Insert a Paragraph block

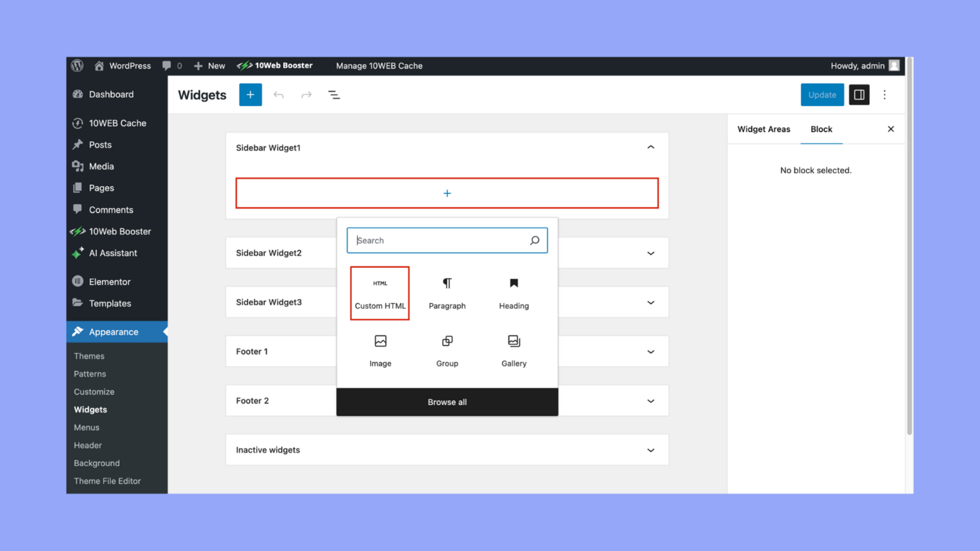pyautogui.click(x=447, y=293)
